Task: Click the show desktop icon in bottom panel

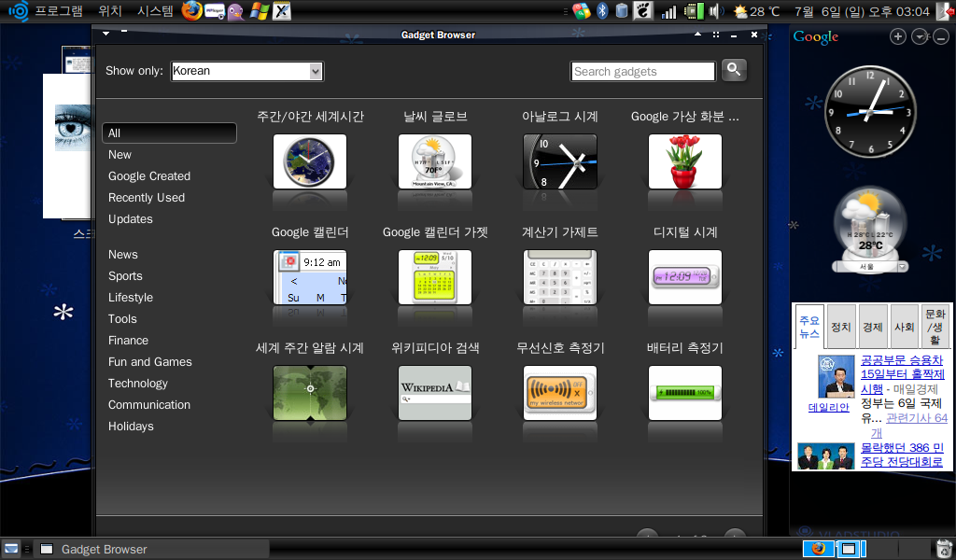Action: click(x=11, y=549)
